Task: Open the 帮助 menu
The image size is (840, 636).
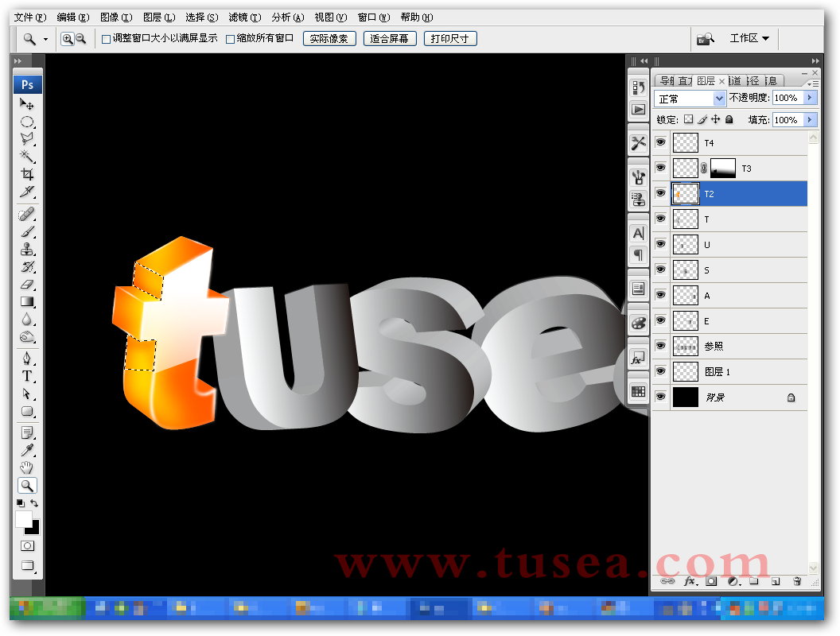Action: [x=416, y=17]
